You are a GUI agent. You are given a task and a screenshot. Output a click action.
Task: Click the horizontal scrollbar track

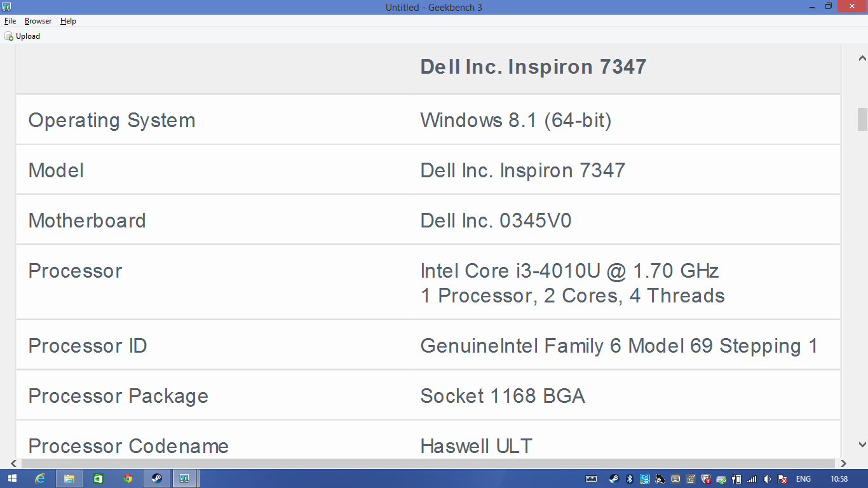click(427, 463)
